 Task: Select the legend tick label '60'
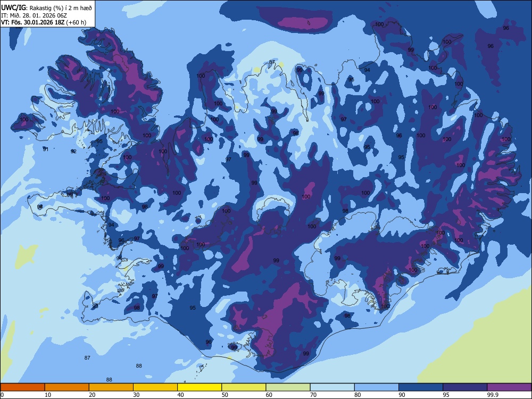(x=269, y=395)
